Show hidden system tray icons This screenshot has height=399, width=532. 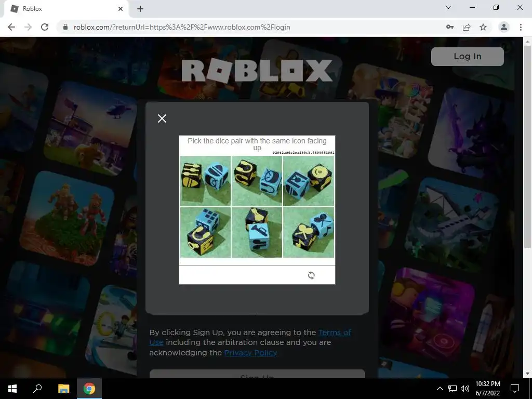pos(440,389)
